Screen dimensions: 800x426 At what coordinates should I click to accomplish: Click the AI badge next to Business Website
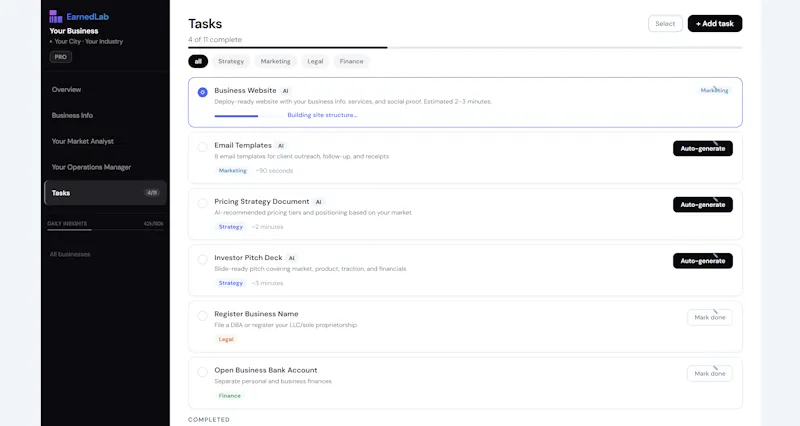point(286,91)
